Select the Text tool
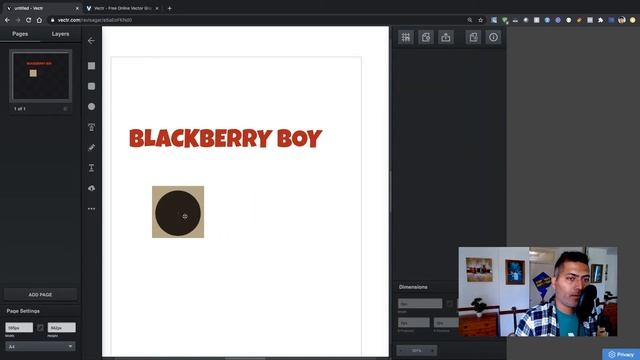The height and width of the screenshot is (360, 640). click(91, 168)
